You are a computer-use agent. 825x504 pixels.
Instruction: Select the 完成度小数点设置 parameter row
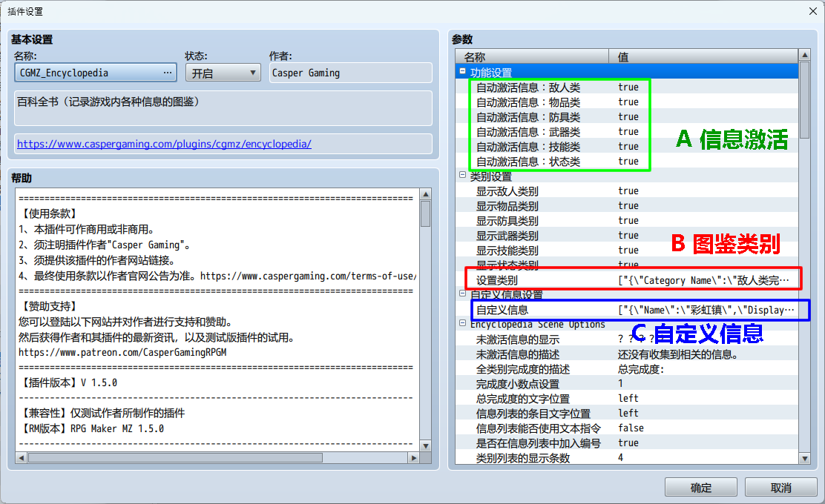point(627,384)
